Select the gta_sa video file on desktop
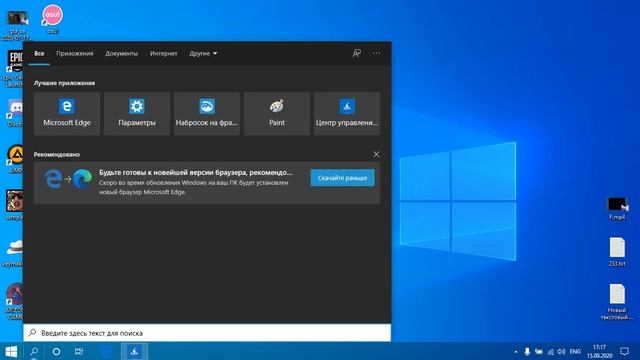640x360 pixels. [x=16, y=25]
